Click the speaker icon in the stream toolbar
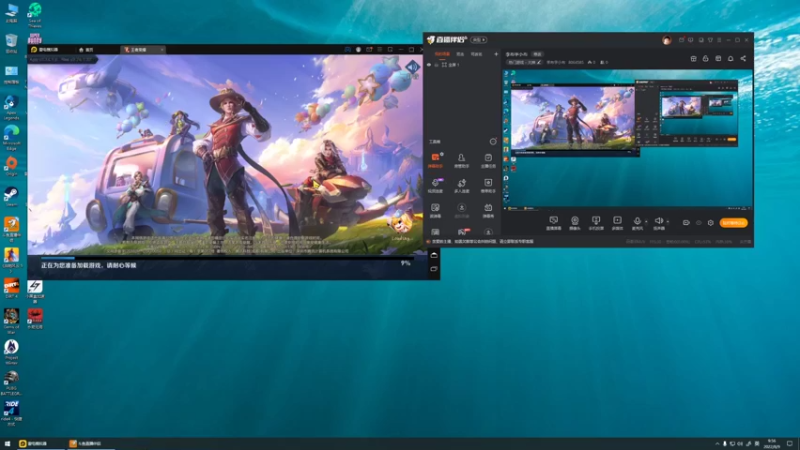Viewport: 800px width, 450px height. click(659, 221)
